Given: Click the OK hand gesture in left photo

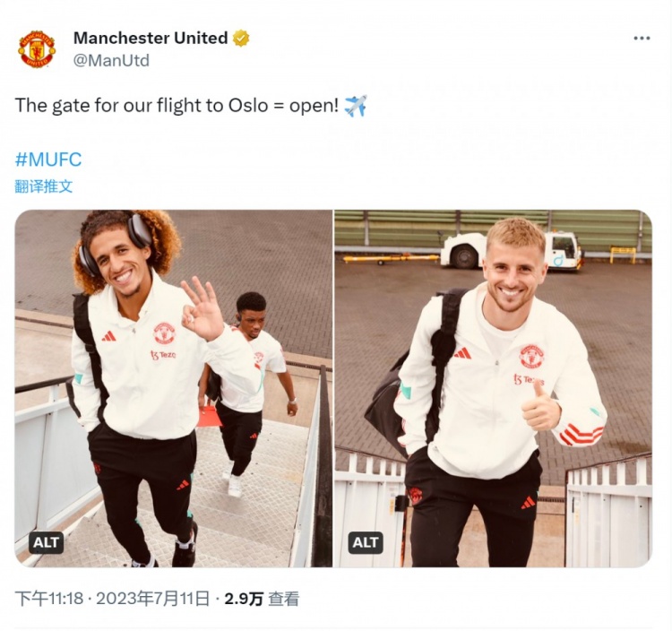Looking at the screenshot, I should tap(202, 308).
